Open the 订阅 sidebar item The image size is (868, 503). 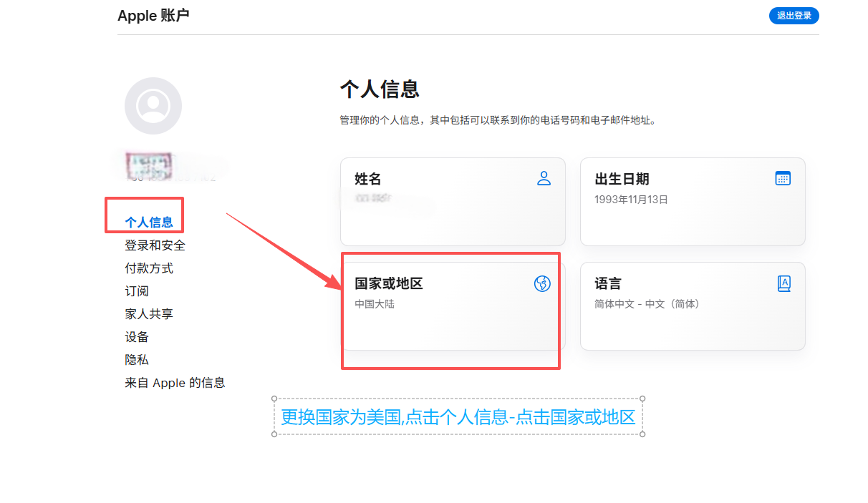pyautogui.click(x=137, y=291)
